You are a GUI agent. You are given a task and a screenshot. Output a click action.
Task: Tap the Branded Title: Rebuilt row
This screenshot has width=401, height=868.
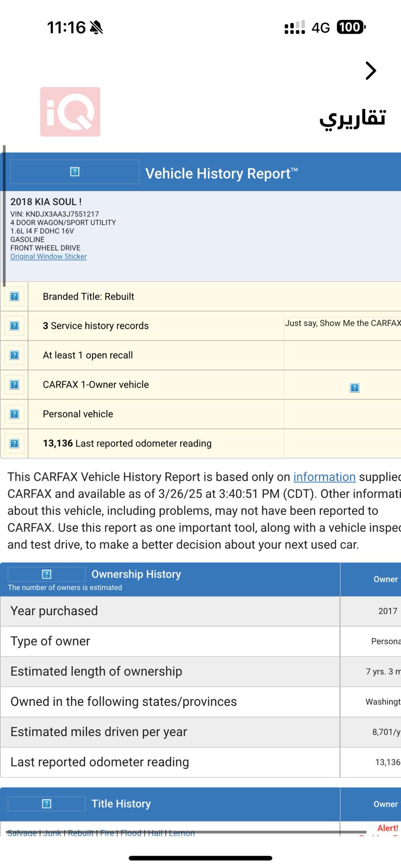pyautogui.click(x=200, y=296)
